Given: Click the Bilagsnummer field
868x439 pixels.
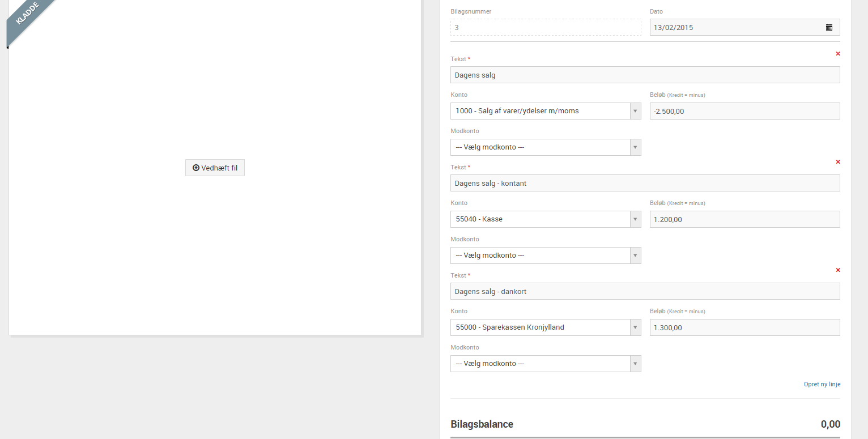Looking at the screenshot, I should [546, 27].
